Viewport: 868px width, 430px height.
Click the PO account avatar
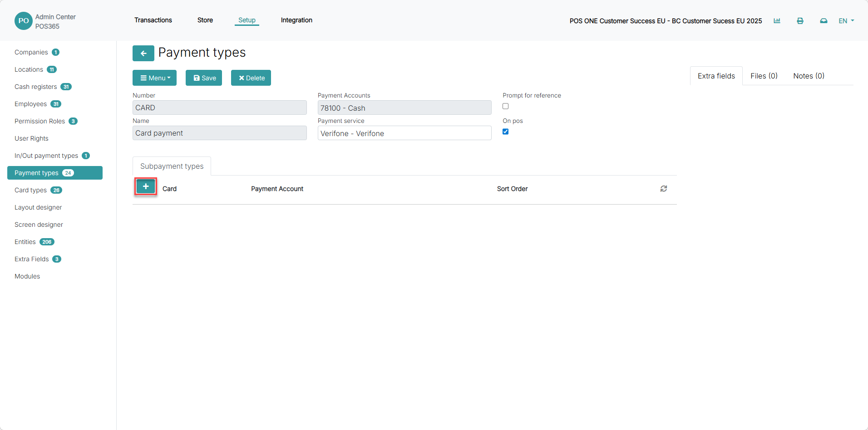click(x=24, y=21)
